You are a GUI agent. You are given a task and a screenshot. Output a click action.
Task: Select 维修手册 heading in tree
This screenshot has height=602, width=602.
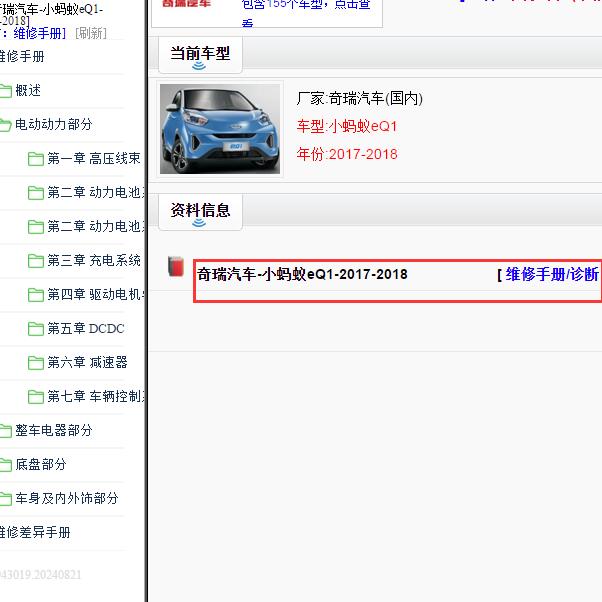tap(22, 56)
